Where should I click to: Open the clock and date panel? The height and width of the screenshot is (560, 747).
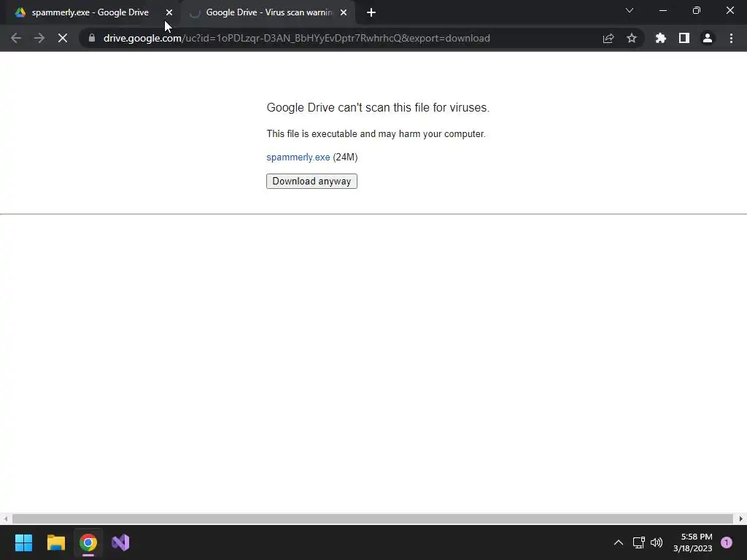point(693,542)
